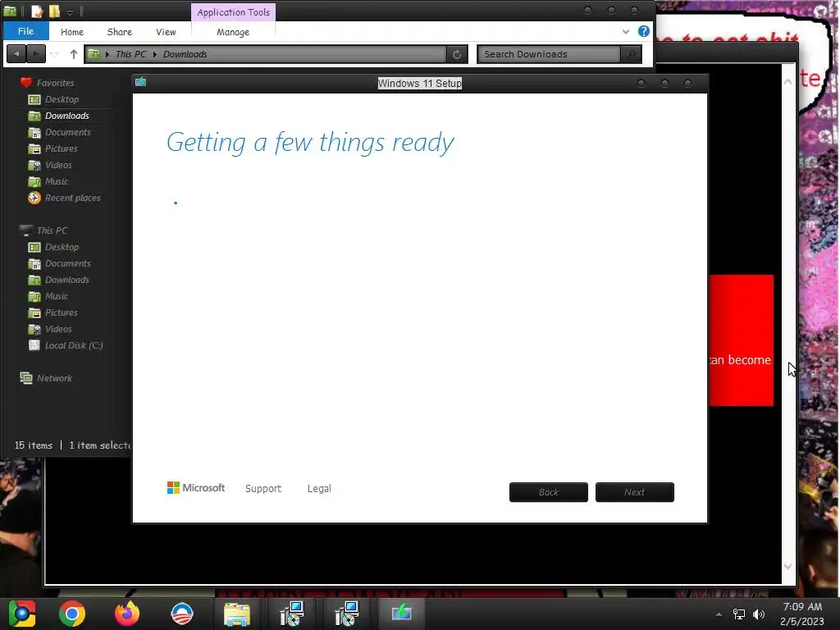Select Favorites in the navigation pane
This screenshot has height=630, width=840.
click(x=55, y=83)
